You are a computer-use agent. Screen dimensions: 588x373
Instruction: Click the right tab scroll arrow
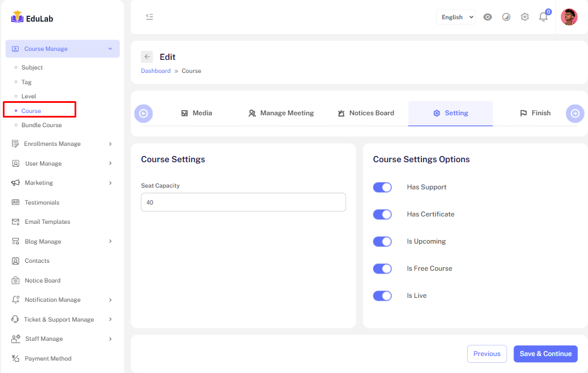[575, 114]
